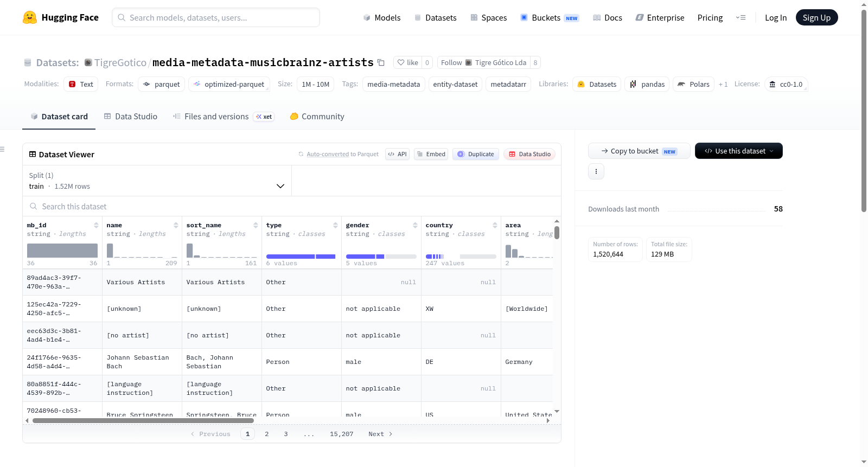Expand the train split dropdown
Screen dimensions: 868x467
(157, 181)
